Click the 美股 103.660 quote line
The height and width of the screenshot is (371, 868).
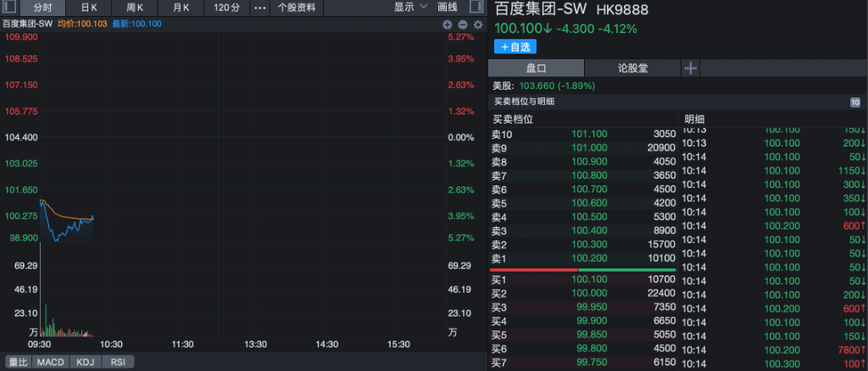pos(543,86)
